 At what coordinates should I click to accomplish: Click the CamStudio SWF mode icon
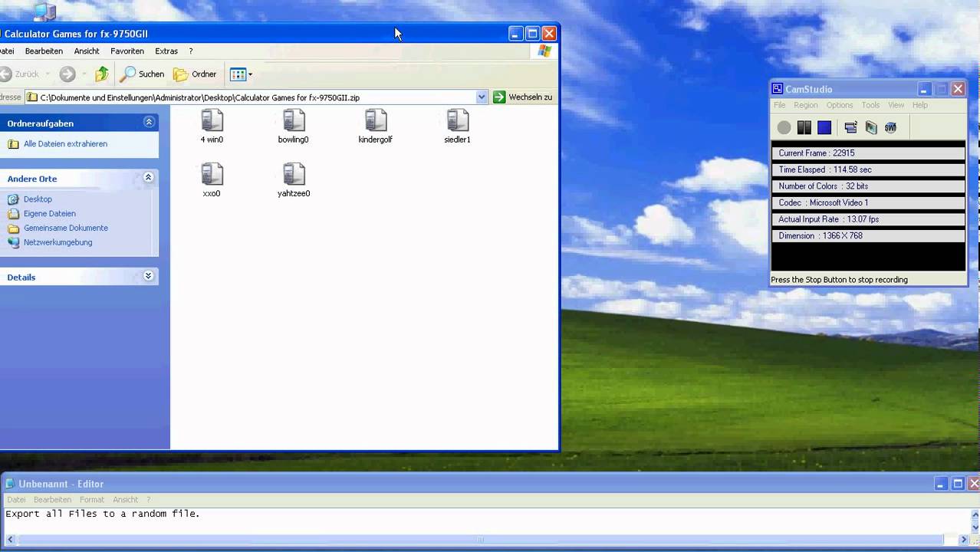pyautogui.click(x=890, y=127)
